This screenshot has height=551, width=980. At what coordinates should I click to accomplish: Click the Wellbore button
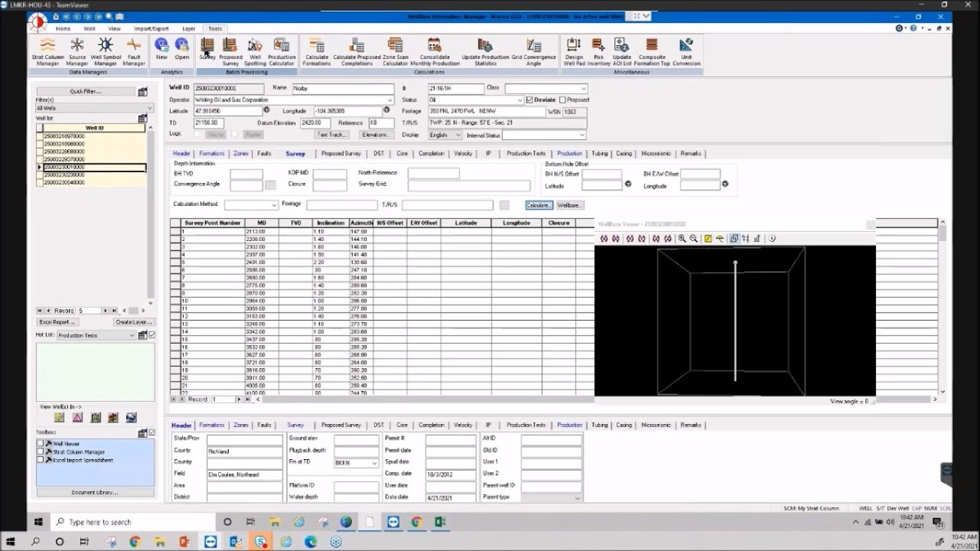[x=570, y=205]
